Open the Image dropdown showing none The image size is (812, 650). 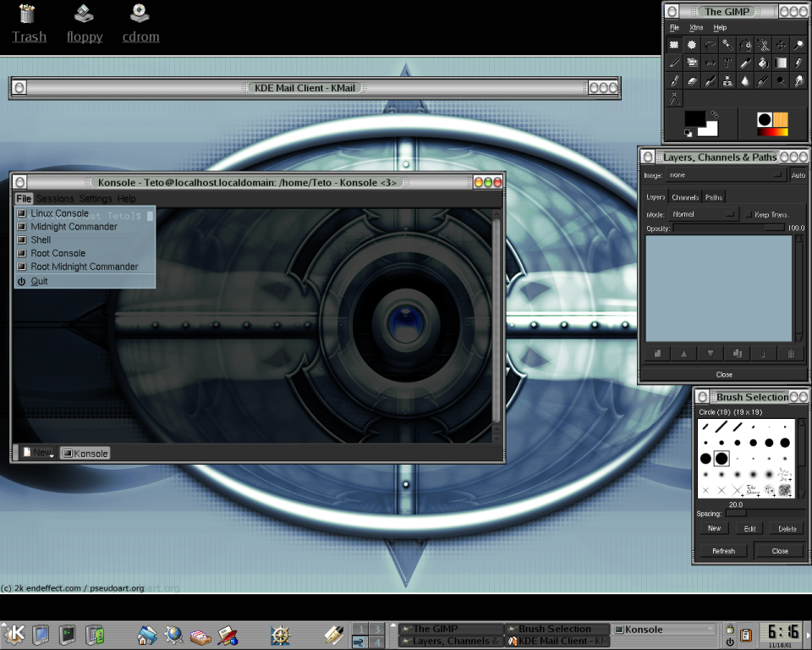coord(725,175)
